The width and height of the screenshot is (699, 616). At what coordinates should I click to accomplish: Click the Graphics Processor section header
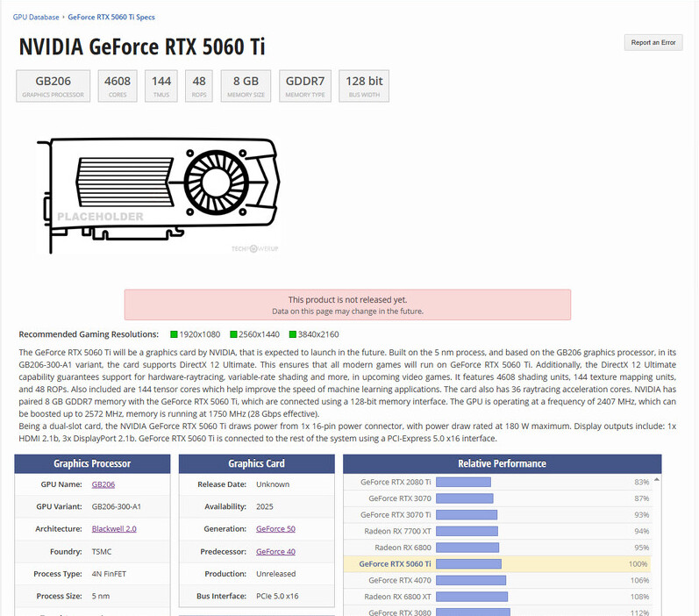click(x=92, y=464)
